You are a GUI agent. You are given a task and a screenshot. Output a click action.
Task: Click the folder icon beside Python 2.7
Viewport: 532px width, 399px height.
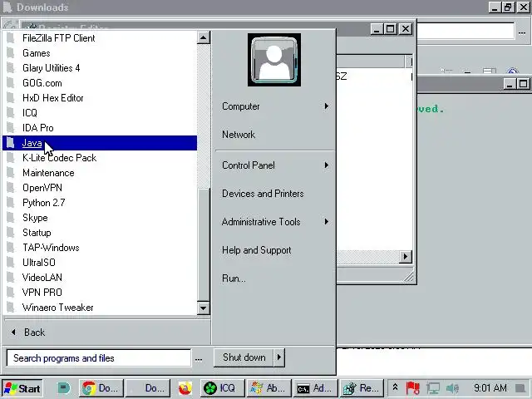click(11, 202)
